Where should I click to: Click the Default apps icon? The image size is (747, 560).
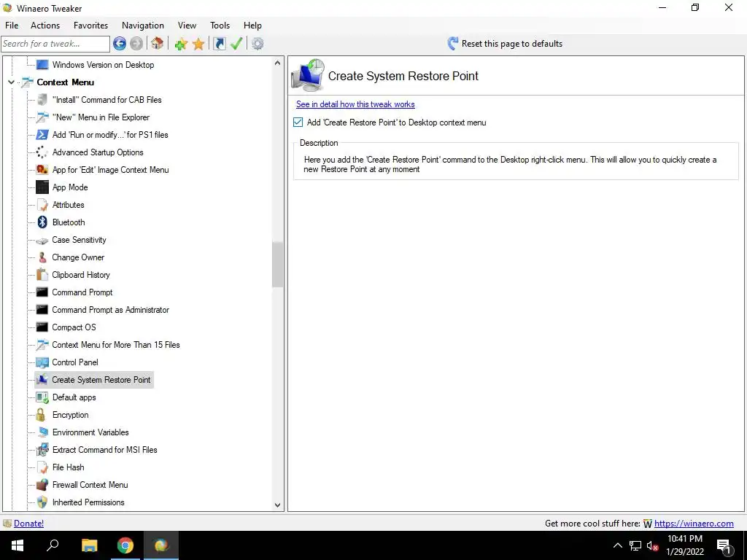[x=42, y=397]
